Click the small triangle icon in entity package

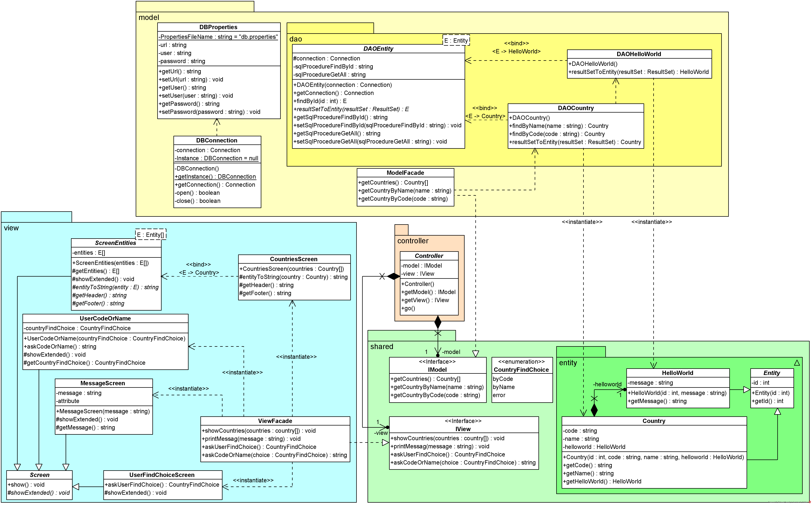(x=797, y=363)
